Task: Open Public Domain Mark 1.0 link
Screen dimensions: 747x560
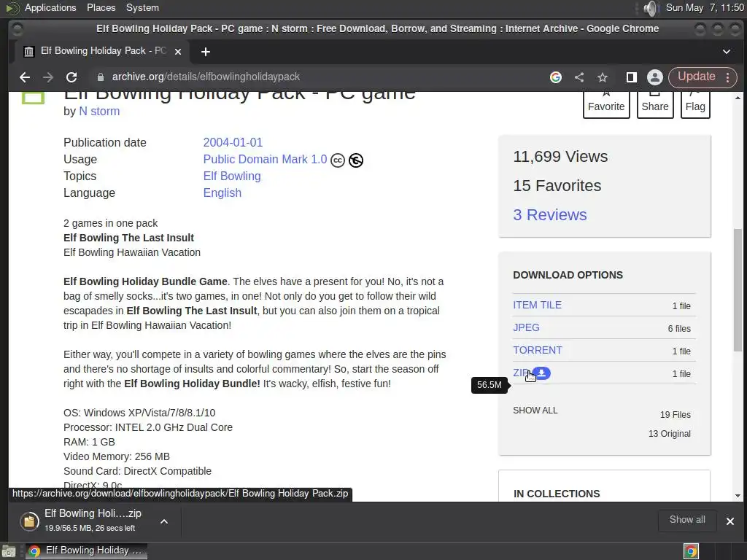Action: [265, 159]
